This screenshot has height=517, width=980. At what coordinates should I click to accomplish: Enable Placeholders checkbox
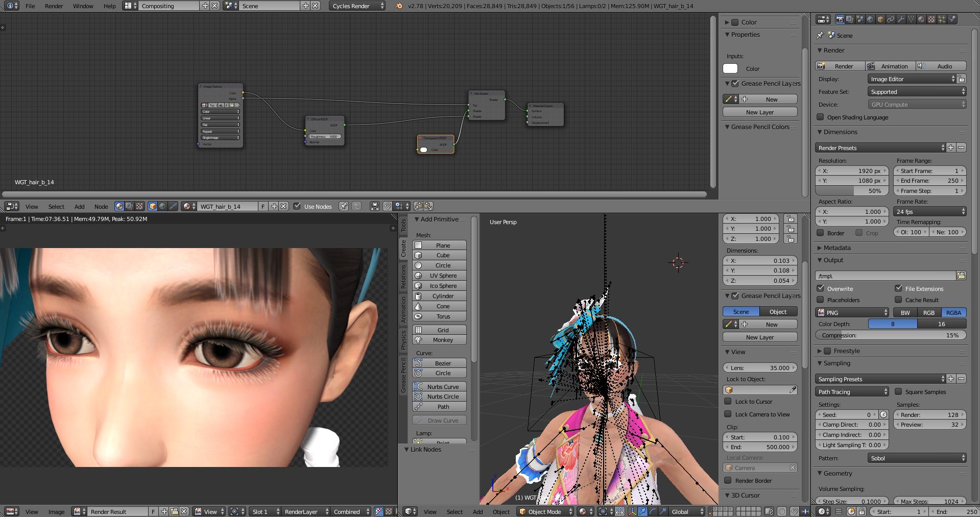(820, 300)
